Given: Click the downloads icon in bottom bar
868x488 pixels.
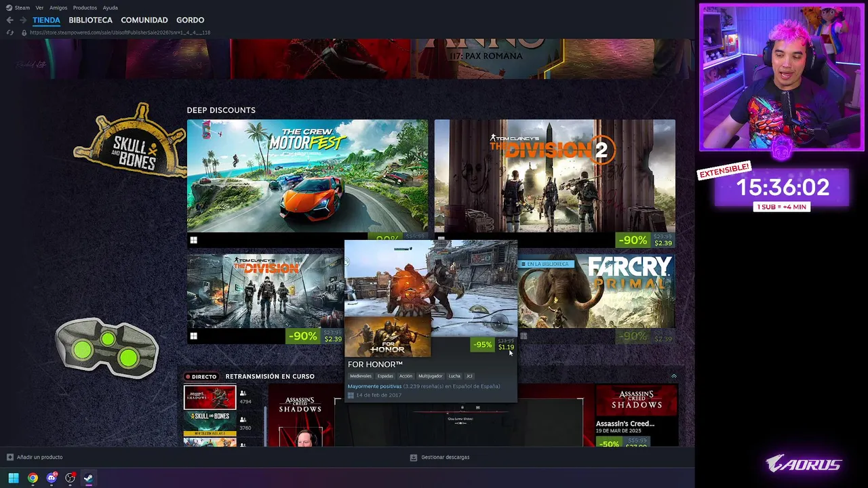Looking at the screenshot, I should tap(413, 457).
